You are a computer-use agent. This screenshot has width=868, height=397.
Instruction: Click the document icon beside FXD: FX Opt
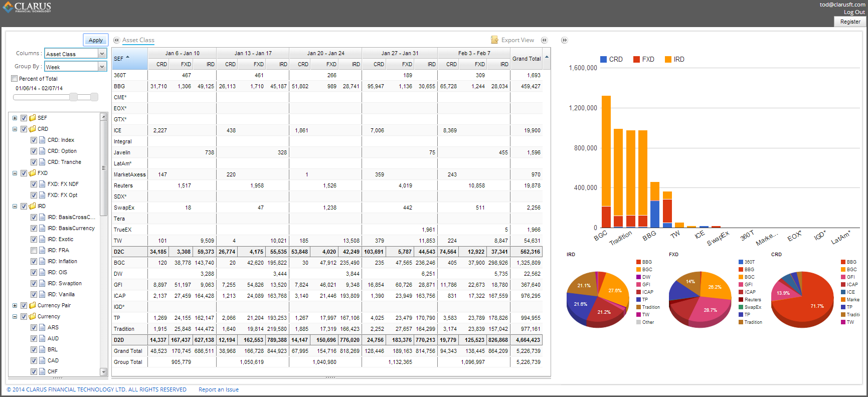point(42,195)
